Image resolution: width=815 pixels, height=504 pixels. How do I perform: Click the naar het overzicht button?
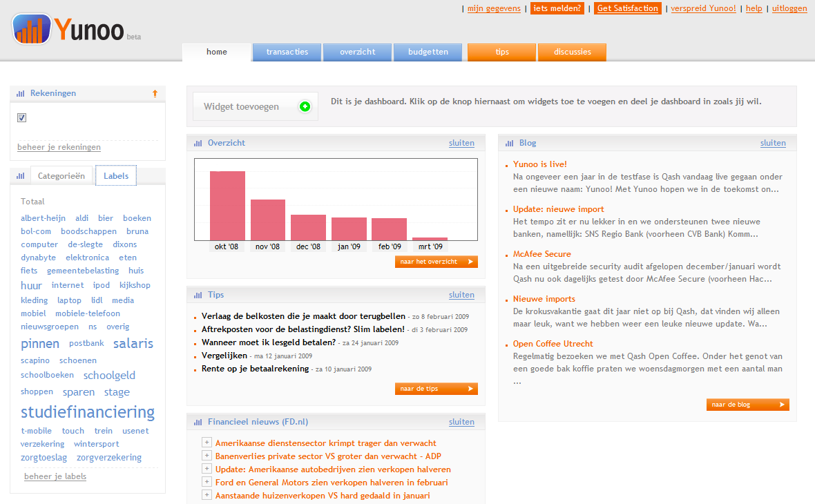point(436,262)
